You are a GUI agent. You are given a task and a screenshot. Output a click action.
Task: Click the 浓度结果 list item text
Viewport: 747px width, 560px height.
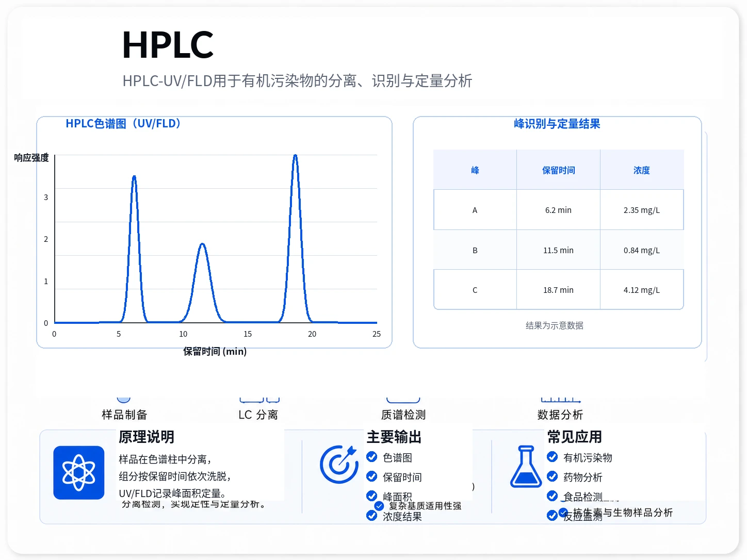[x=402, y=516]
